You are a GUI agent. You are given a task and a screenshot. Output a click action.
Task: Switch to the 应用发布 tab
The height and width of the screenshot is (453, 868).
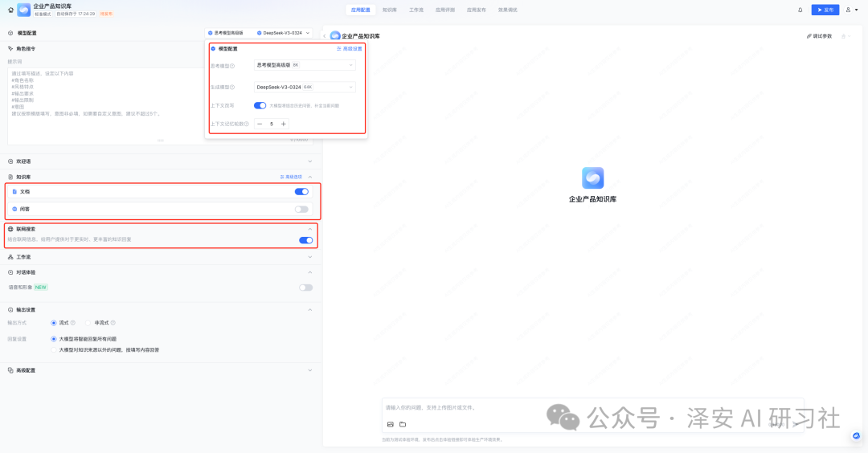(476, 10)
